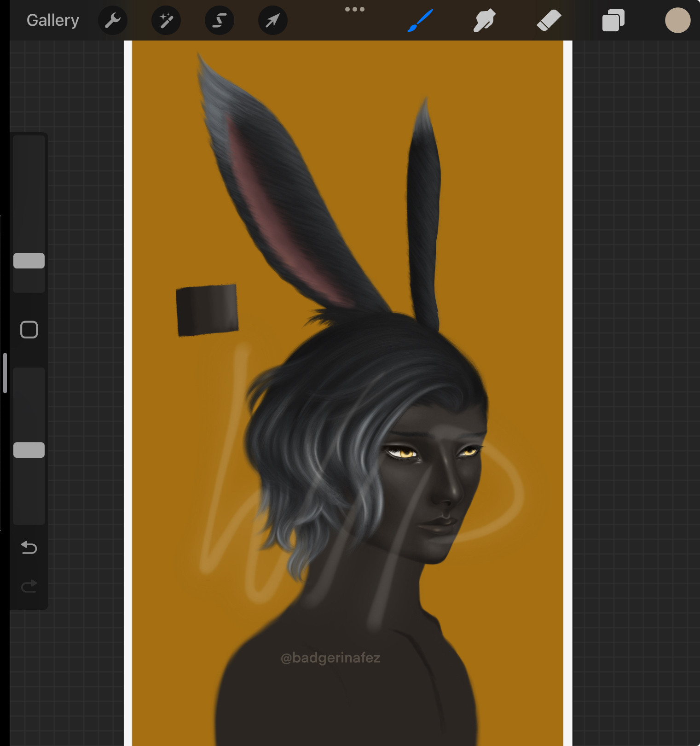The image size is (700, 746).
Task: Redo the last undone stroke
Action: (29, 586)
